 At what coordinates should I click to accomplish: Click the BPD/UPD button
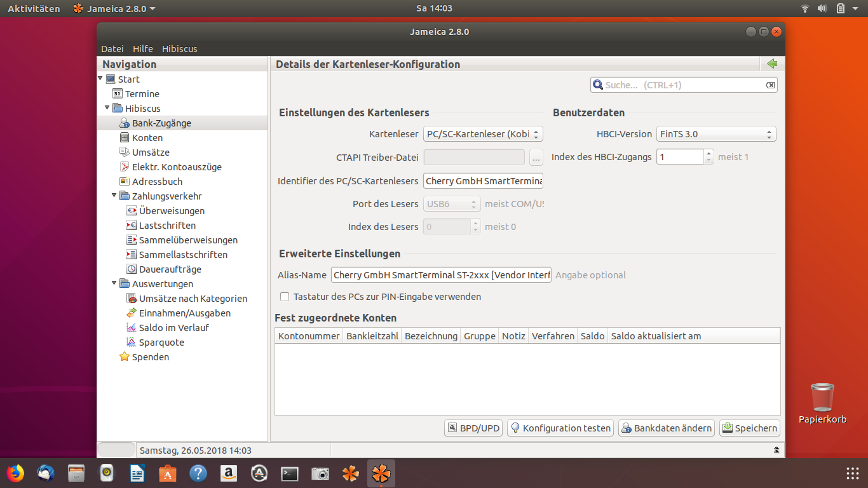(473, 428)
